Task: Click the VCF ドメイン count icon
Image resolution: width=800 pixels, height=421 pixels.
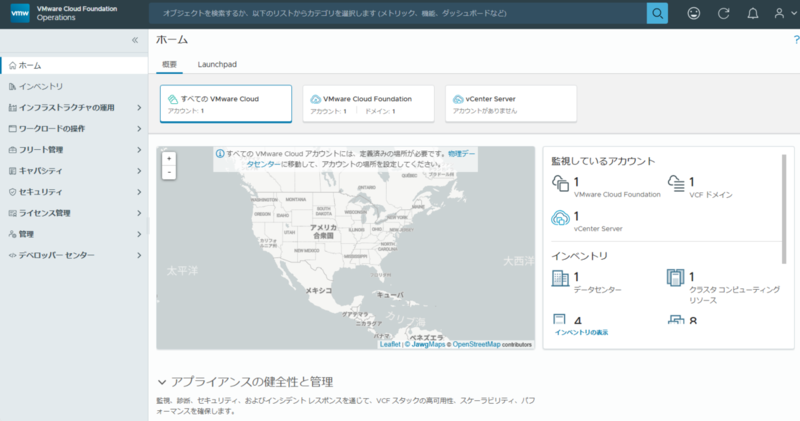Action: (676, 184)
